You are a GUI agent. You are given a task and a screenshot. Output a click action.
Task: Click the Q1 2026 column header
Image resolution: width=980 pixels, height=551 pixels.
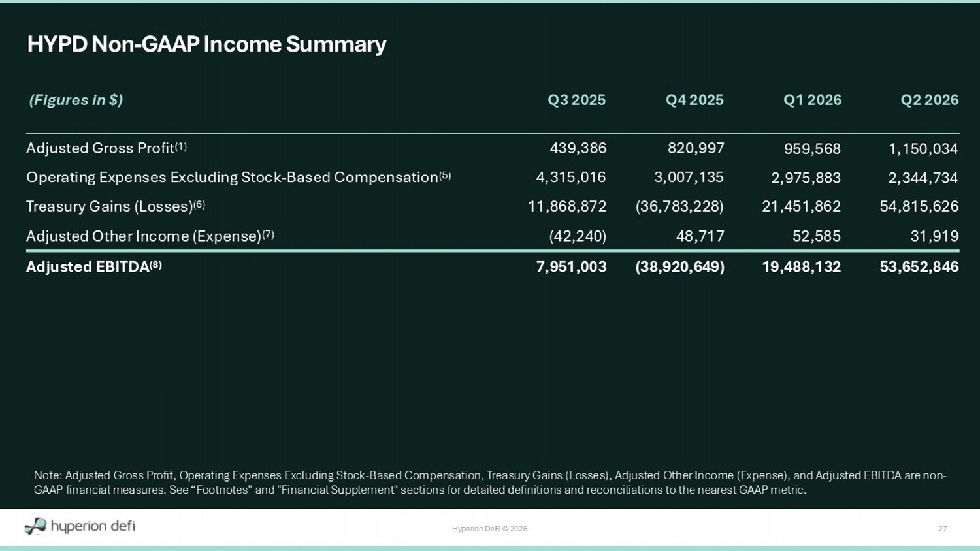coord(812,100)
